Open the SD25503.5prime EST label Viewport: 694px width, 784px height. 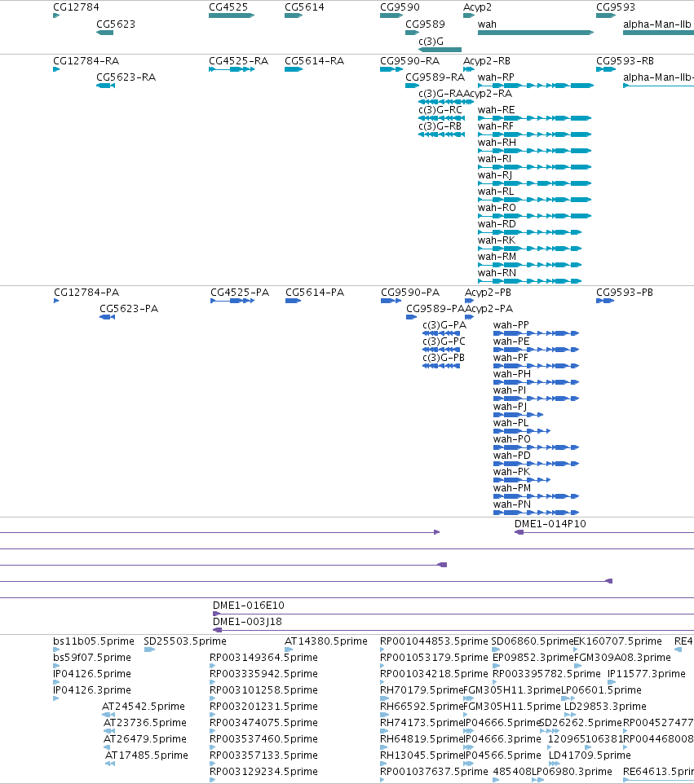click(185, 641)
